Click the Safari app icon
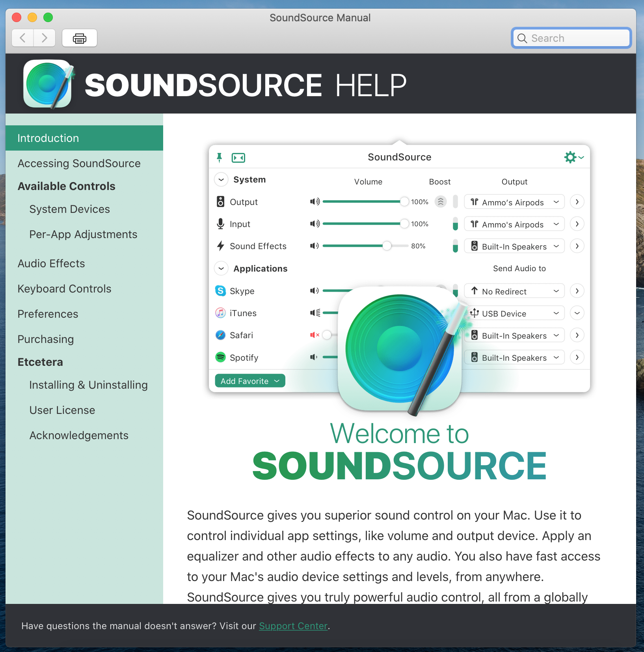This screenshot has width=644, height=652. point(221,335)
